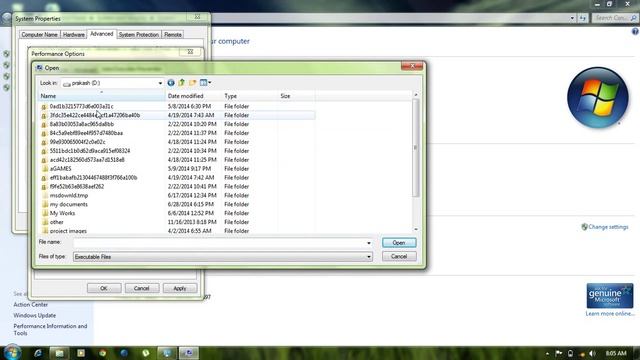
Task: Click the file list scrollbar thumb
Action: [416, 148]
